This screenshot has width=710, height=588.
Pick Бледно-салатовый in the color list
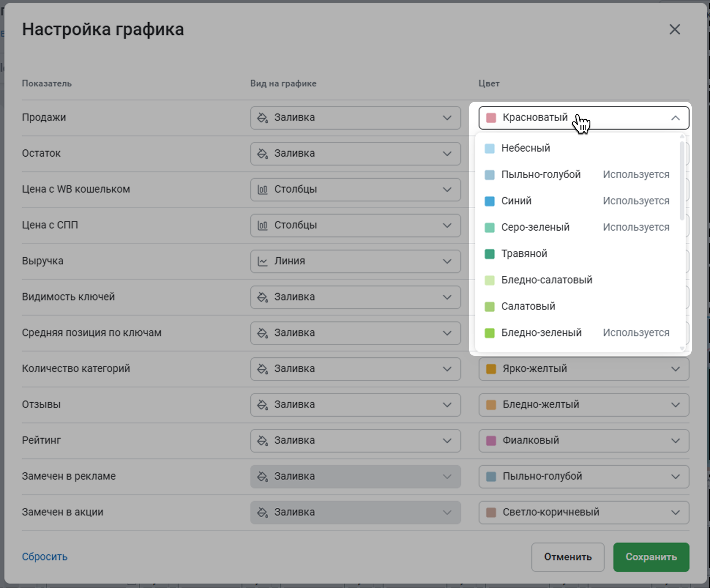tap(546, 280)
